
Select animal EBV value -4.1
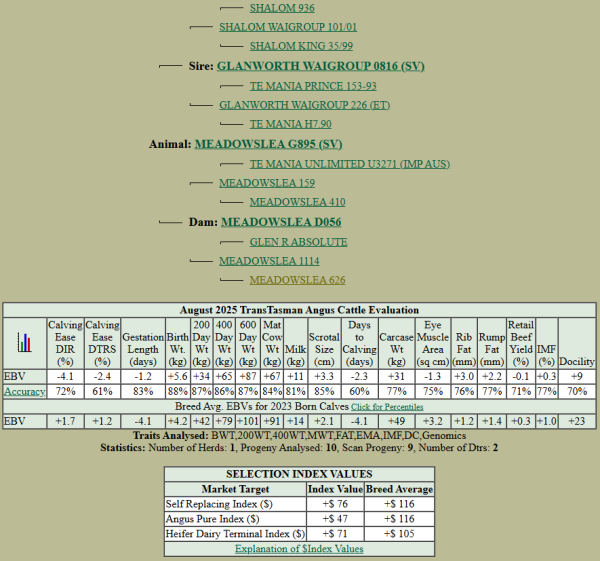click(x=65, y=377)
